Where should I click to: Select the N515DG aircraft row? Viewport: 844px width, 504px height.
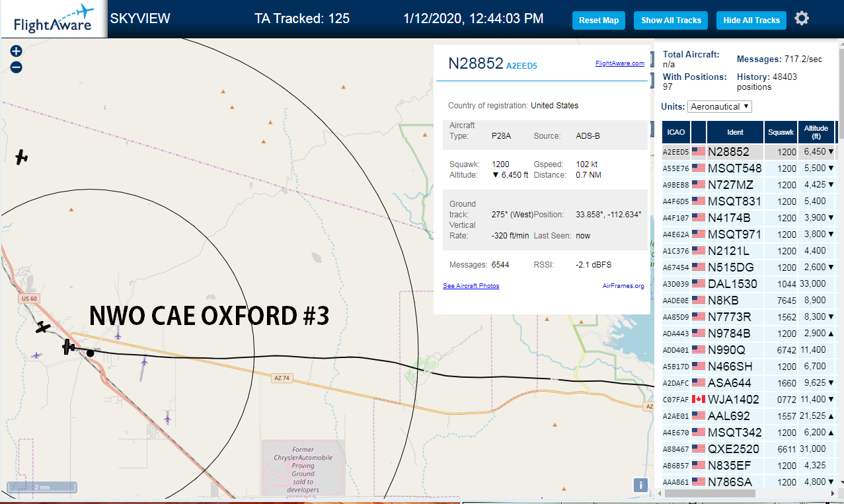(x=749, y=267)
